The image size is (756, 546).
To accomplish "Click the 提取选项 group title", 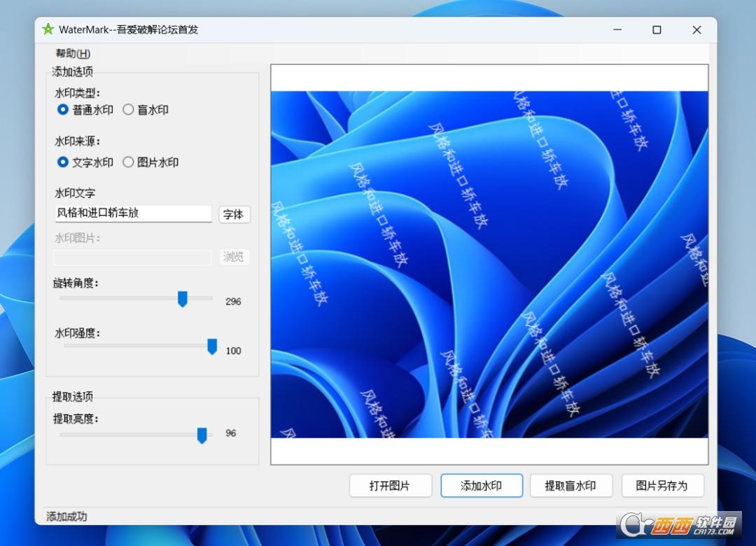I will [x=72, y=396].
